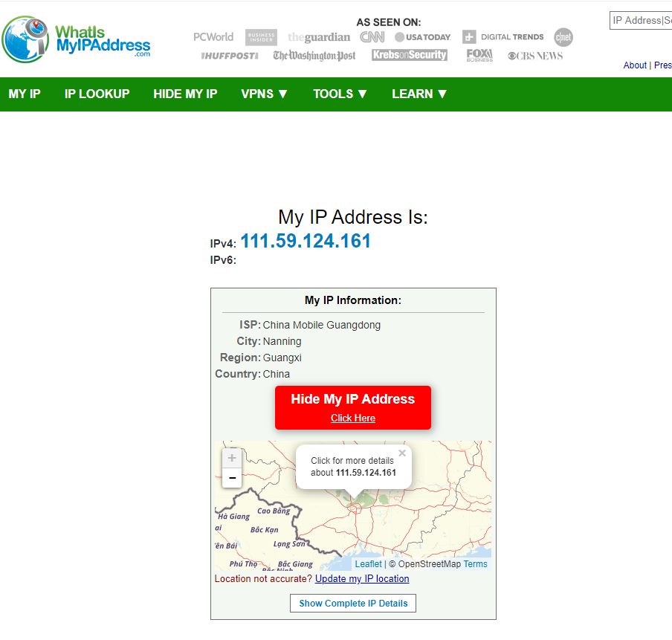Click the Lạng Sơn label on map
This screenshot has width=672, height=640.
(289, 544)
